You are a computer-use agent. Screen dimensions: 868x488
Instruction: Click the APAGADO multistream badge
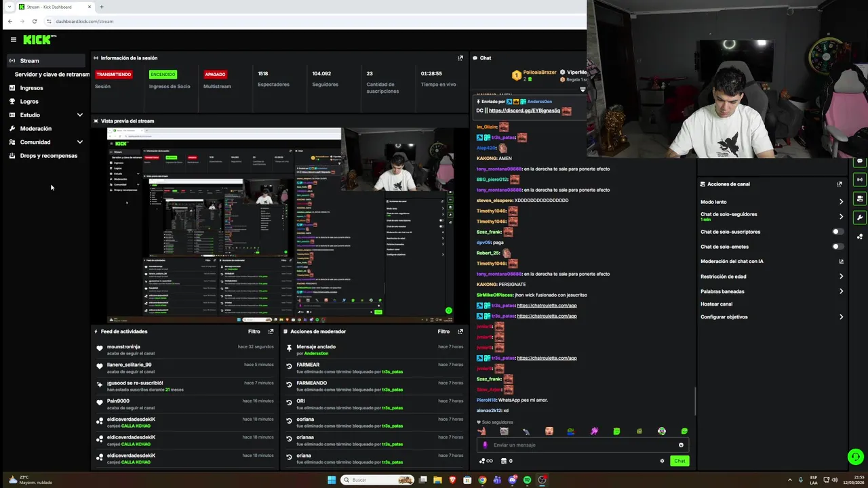[215, 75]
